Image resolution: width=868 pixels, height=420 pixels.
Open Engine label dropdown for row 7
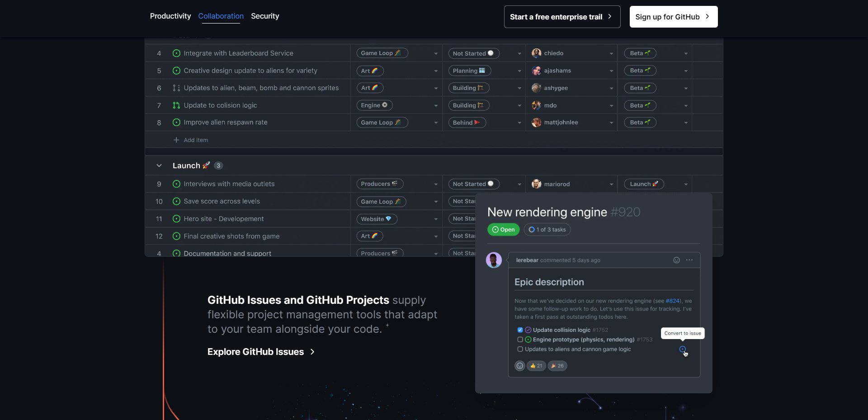[x=436, y=106]
